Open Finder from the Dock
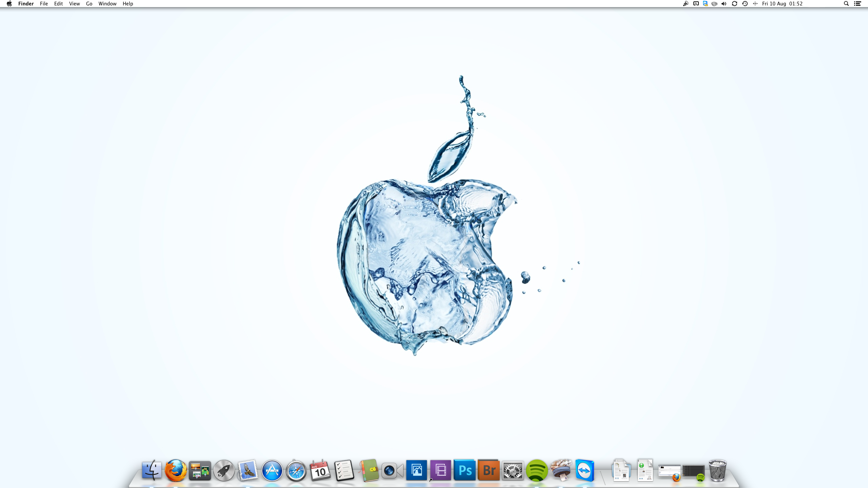Viewport: 868px width, 488px height. coord(152,470)
